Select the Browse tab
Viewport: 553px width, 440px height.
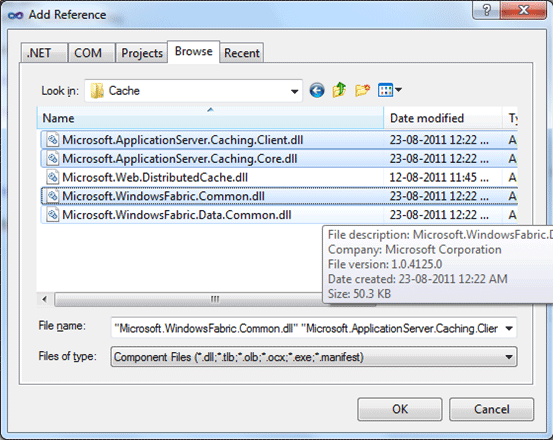[x=194, y=51]
